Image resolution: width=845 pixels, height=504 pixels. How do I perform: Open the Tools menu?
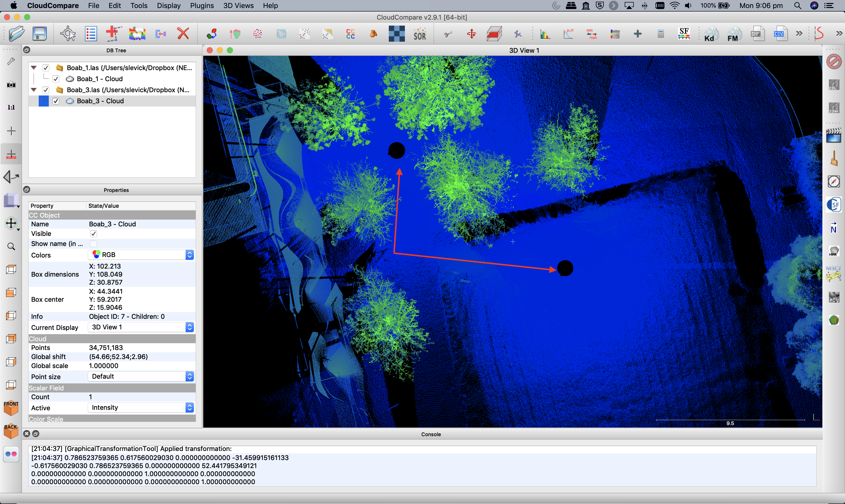click(139, 6)
